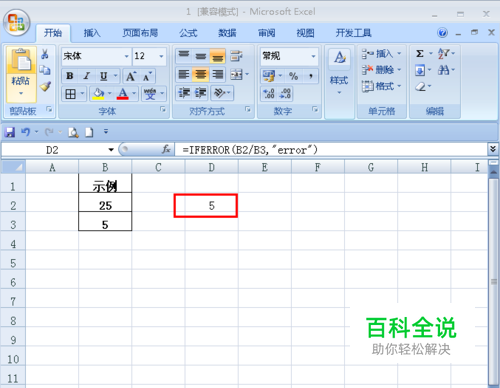The height and width of the screenshot is (388, 500).
Task: Select the Format Painter brush
Action: 45,87
